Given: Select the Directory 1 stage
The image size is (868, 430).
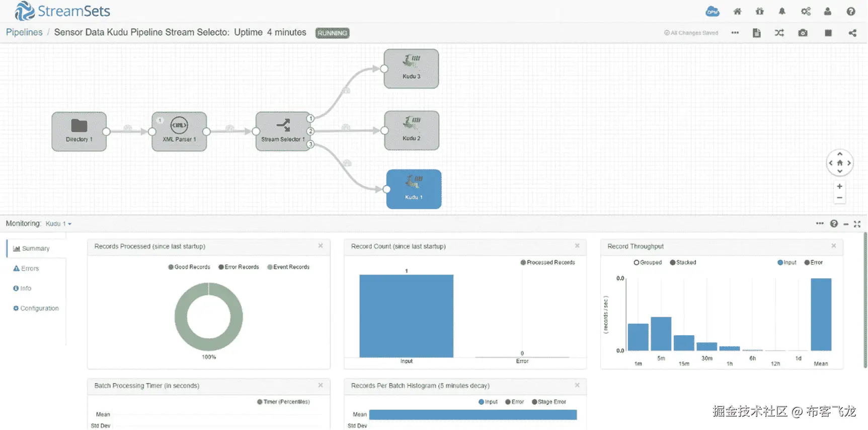Looking at the screenshot, I should pos(79,131).
